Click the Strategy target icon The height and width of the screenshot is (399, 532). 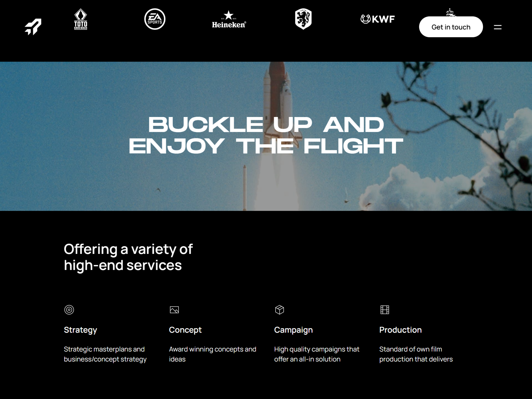pos(69,310)
